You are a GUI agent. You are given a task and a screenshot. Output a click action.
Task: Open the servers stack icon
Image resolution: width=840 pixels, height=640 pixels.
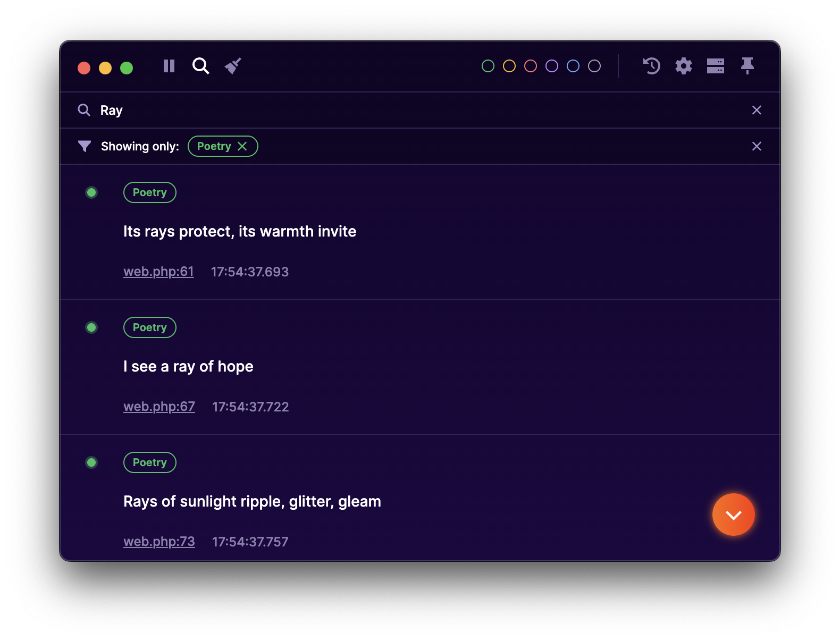(716, 66)
